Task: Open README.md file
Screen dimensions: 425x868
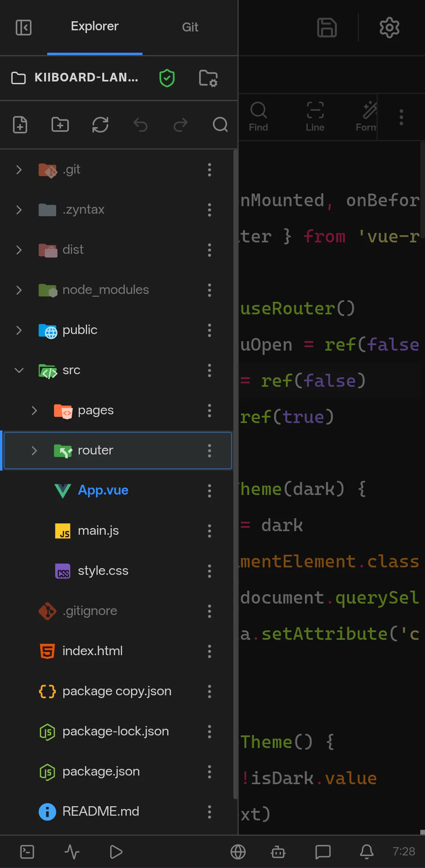Action: tap(117, 812)
